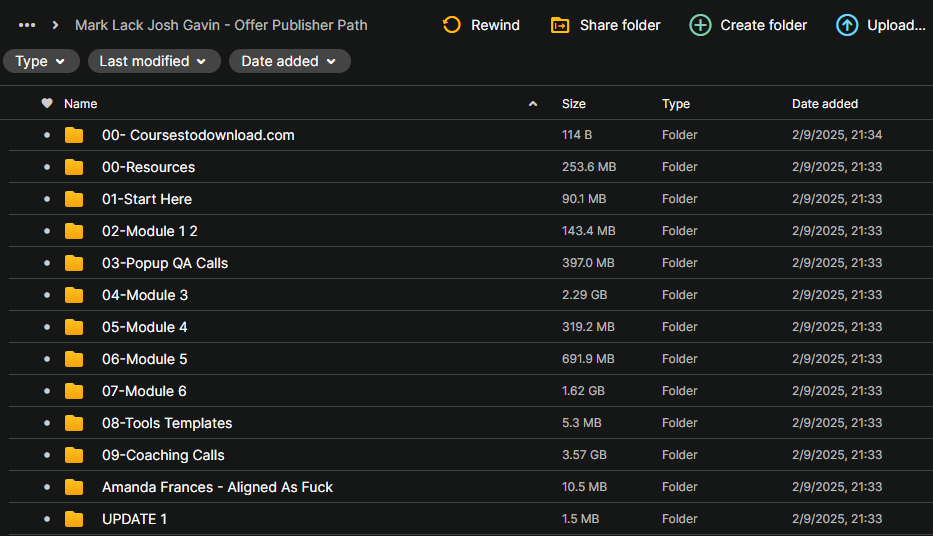
Task: Open Amanda Frances - Aligned As Fuck name
Action: coord(217,487)
